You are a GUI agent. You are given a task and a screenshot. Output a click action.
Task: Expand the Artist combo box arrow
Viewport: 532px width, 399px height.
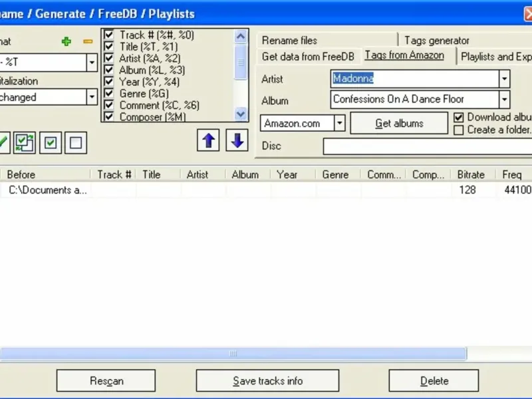click(504, 78)
